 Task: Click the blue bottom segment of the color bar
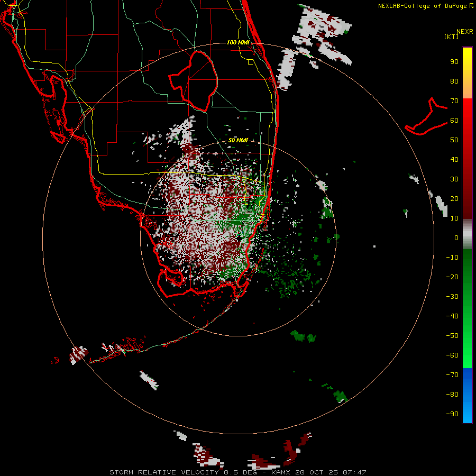point(467,396)
